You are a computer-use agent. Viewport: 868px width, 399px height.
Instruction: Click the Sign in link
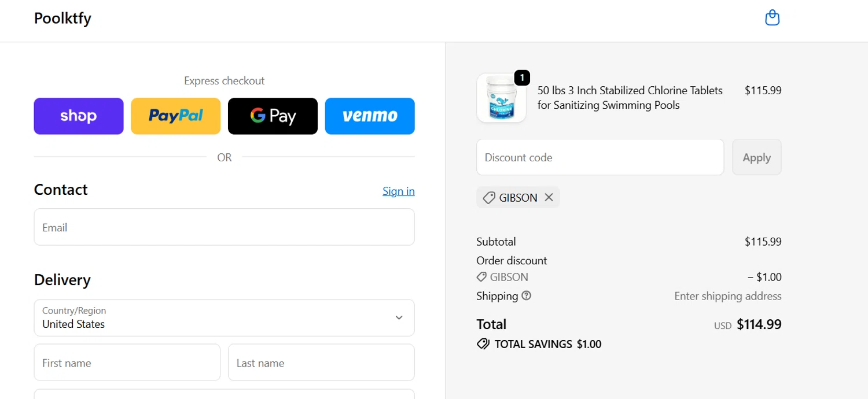click(399, 191)
